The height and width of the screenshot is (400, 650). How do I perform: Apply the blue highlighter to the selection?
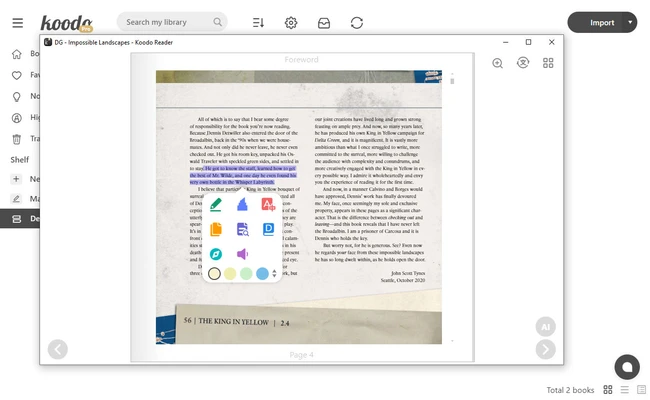pos(243,204)
